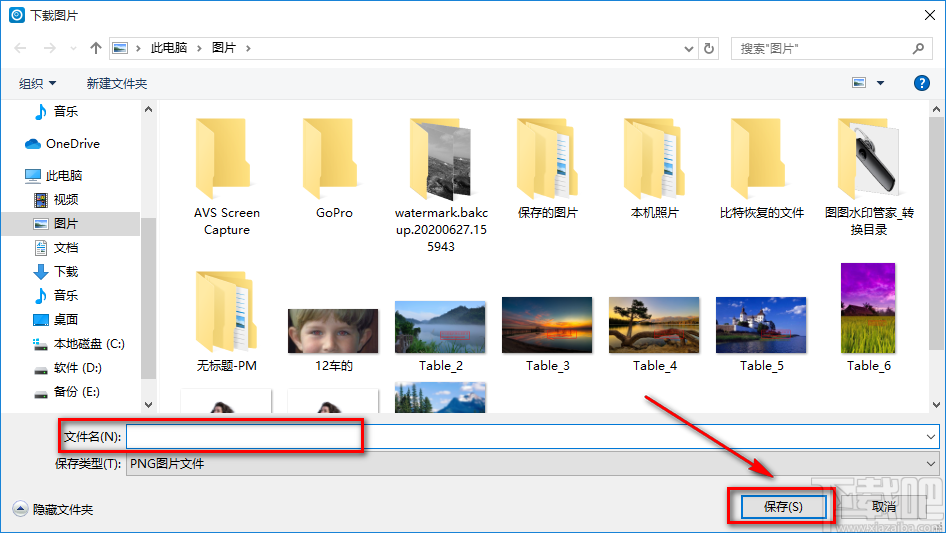Select the 比特恢复的文件 folder
The width and height of the screenshot is (946, 533).
coord(761,169)
